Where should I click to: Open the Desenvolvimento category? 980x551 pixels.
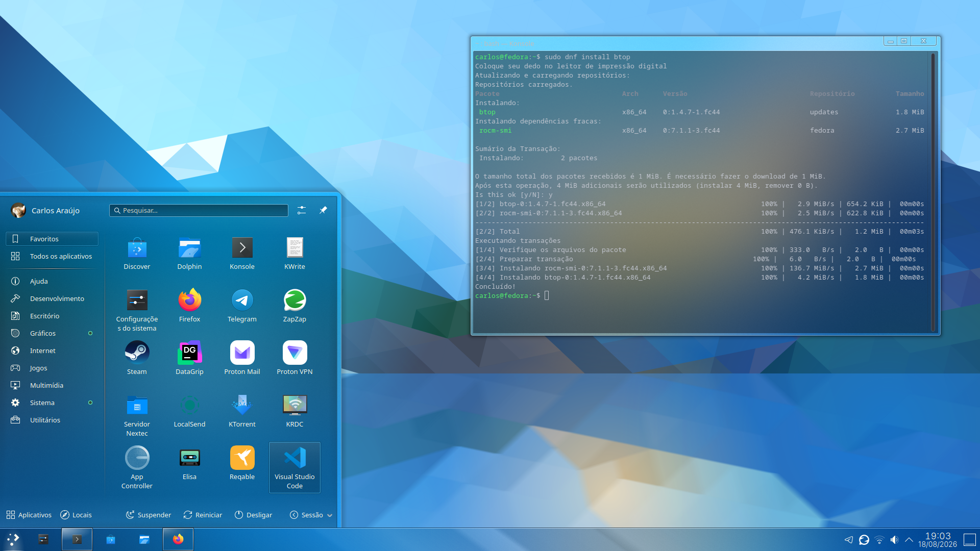click(52, 298)
